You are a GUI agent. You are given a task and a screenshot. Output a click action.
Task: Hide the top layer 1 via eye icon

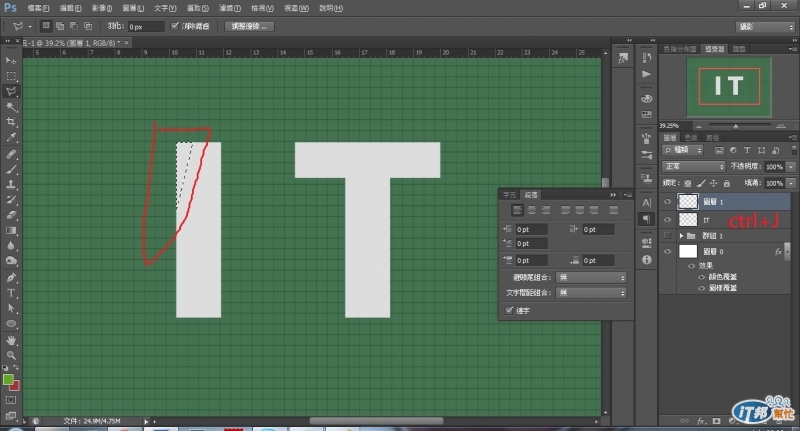(667, 202)
